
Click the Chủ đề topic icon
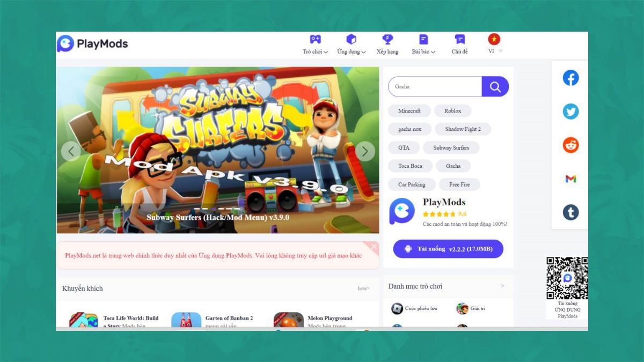click(459, 39)
